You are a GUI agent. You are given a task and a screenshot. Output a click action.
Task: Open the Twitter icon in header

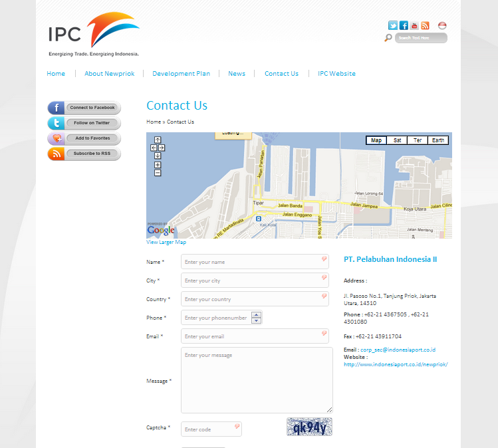(x=393, y=25)
